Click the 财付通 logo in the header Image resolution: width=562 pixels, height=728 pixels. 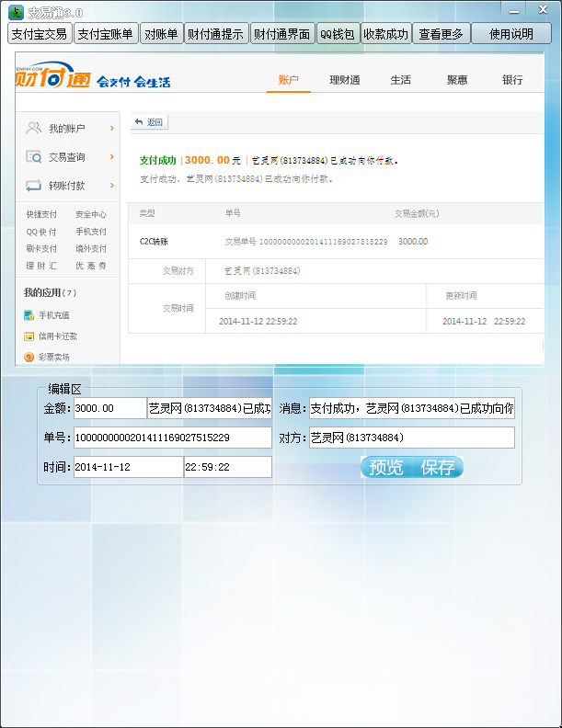click(x=53, y=78)
